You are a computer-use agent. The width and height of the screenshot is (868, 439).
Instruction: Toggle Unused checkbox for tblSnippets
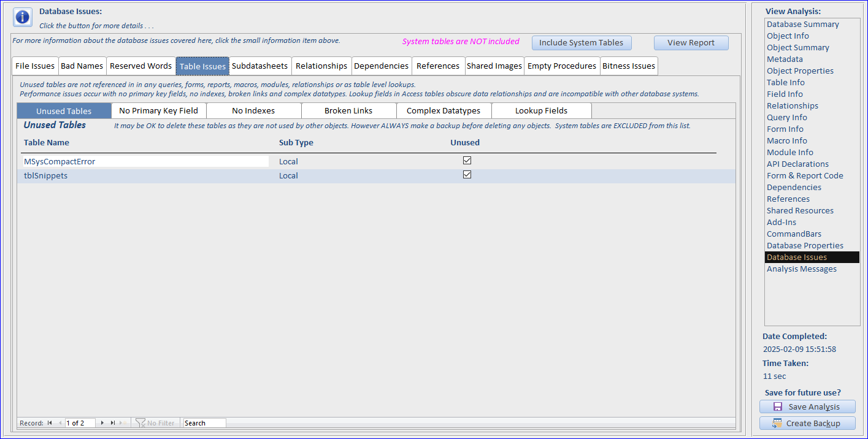click(467, 175)
